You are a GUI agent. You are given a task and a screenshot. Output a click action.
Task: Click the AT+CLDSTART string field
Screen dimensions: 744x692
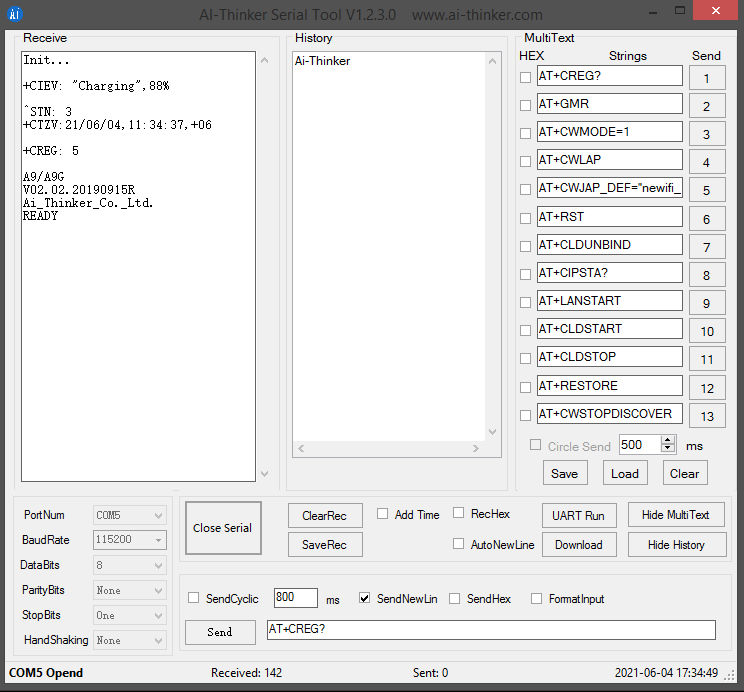(609, 328)
